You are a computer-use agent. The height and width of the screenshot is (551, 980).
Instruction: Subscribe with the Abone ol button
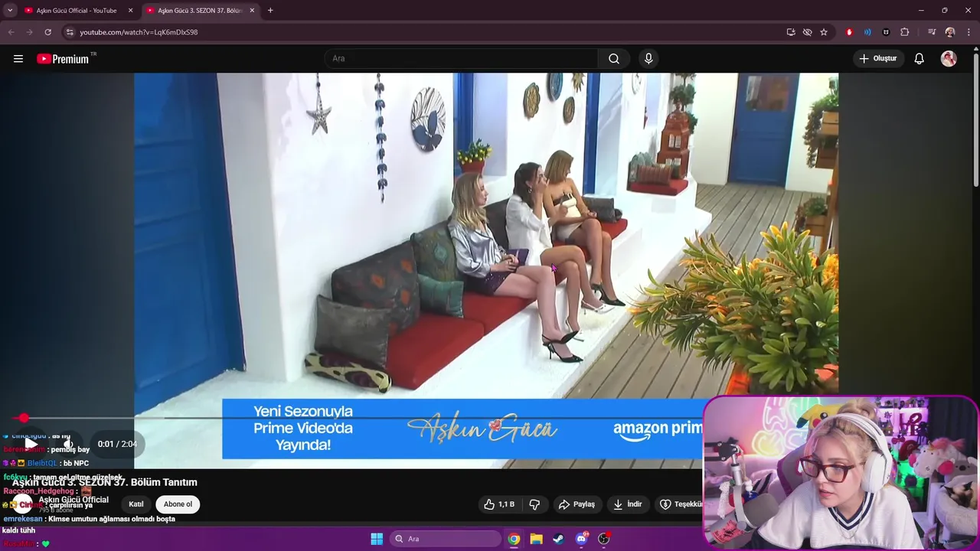point(178,504)
